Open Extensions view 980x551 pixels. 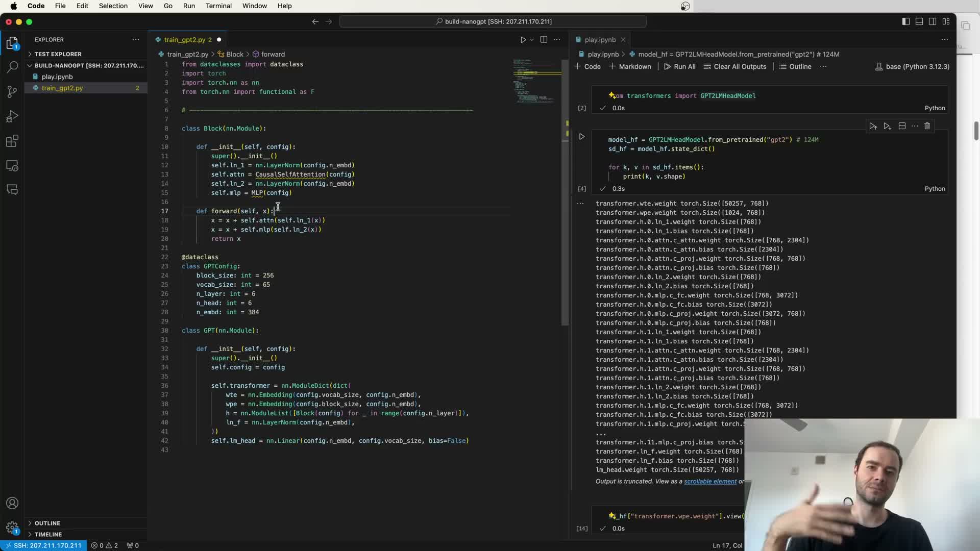12,141
